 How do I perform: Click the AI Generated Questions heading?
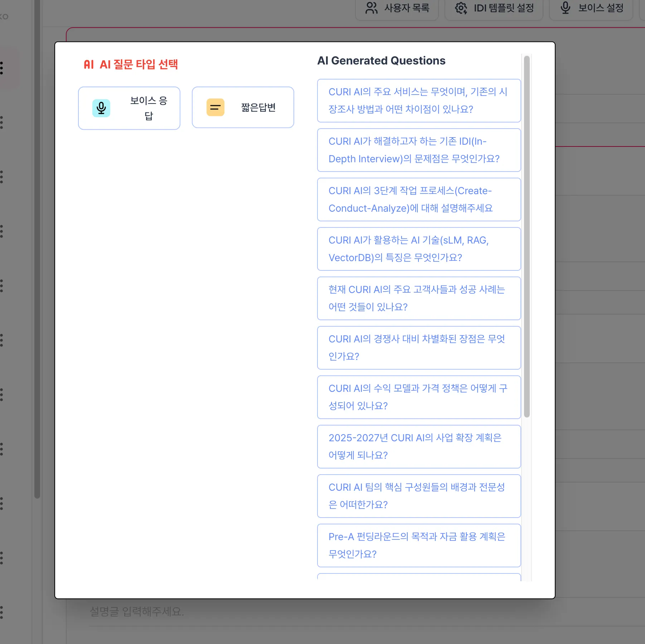click(381, 61)
